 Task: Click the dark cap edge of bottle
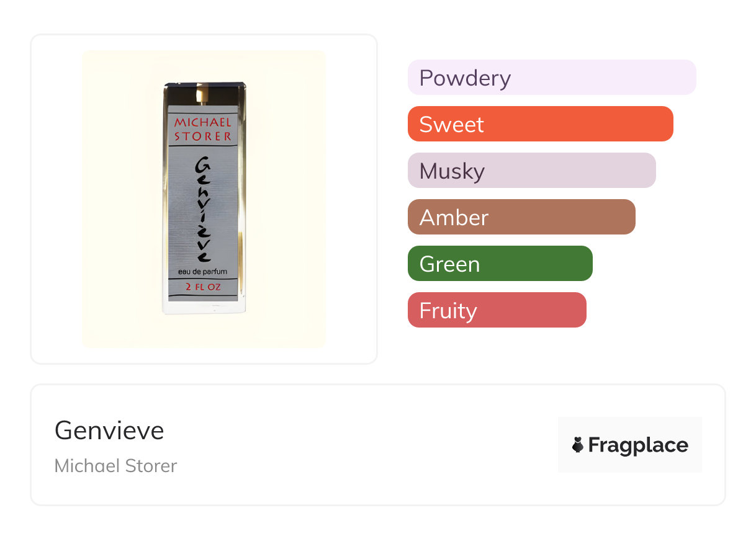coord(204,83)
